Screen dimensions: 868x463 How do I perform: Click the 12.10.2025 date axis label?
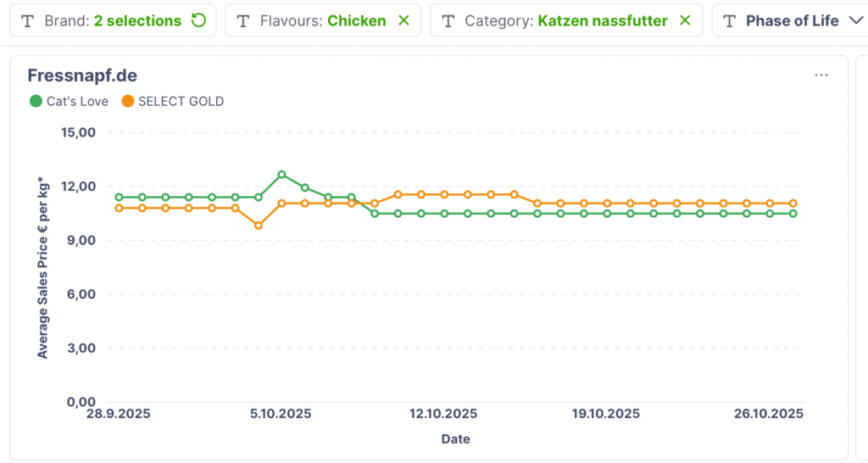(443, 414)
